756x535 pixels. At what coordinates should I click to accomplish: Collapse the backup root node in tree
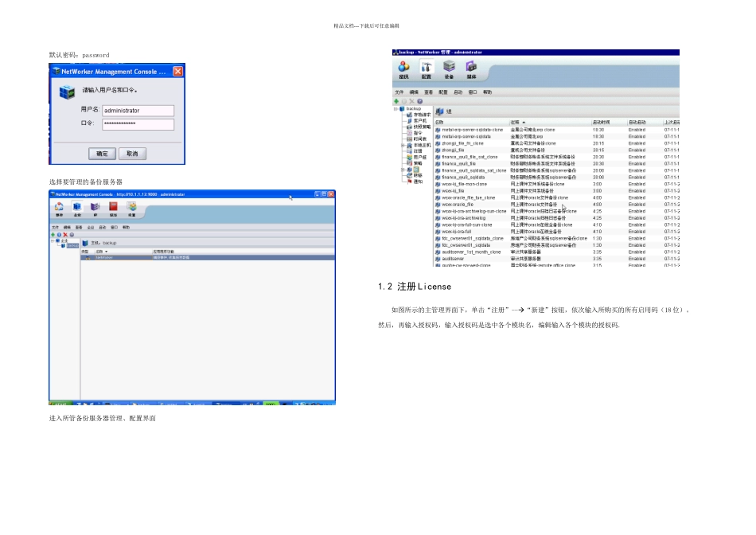coord(396,109)
